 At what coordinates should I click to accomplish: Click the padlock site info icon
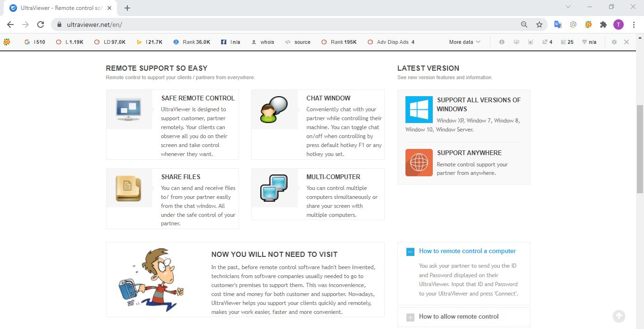[x=59, y=25]
